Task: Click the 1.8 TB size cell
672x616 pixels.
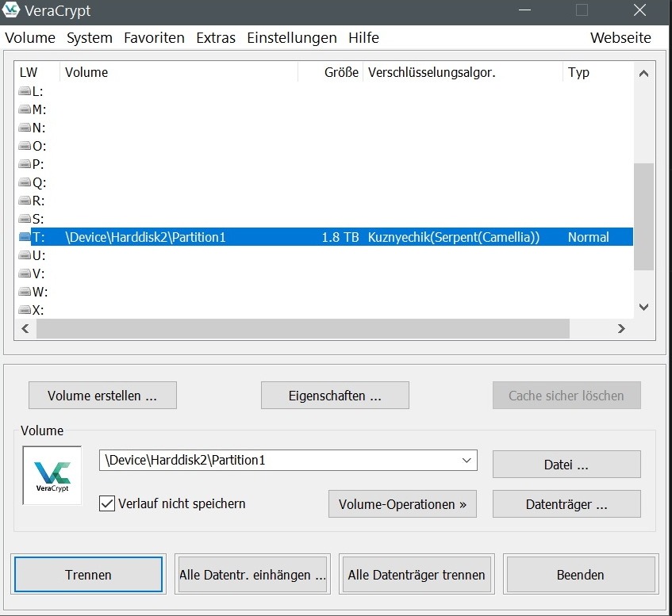Action: click(x=340, y=237)
